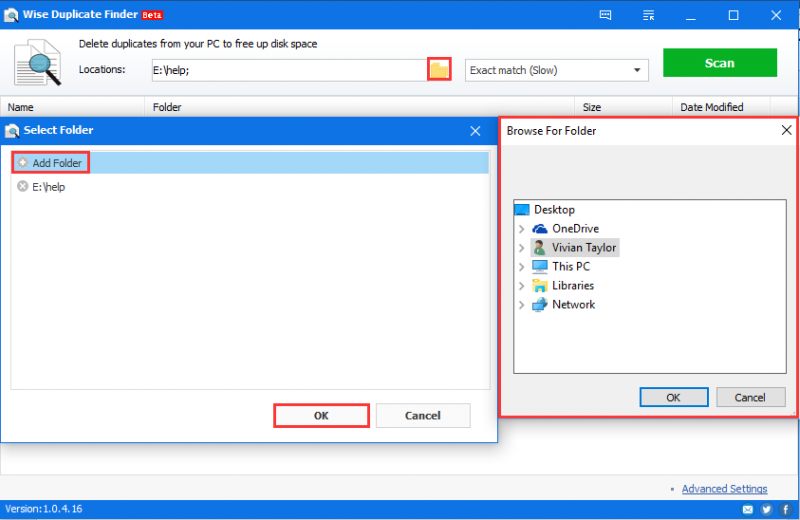Viewport: 800px width, 520px height.
Task: Select the This PC label in tree
Action: [571, 266]
